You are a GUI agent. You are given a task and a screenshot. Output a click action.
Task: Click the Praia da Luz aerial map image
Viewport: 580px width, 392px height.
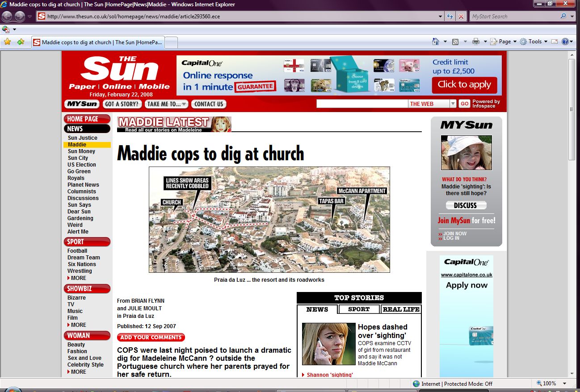[269, 220]
